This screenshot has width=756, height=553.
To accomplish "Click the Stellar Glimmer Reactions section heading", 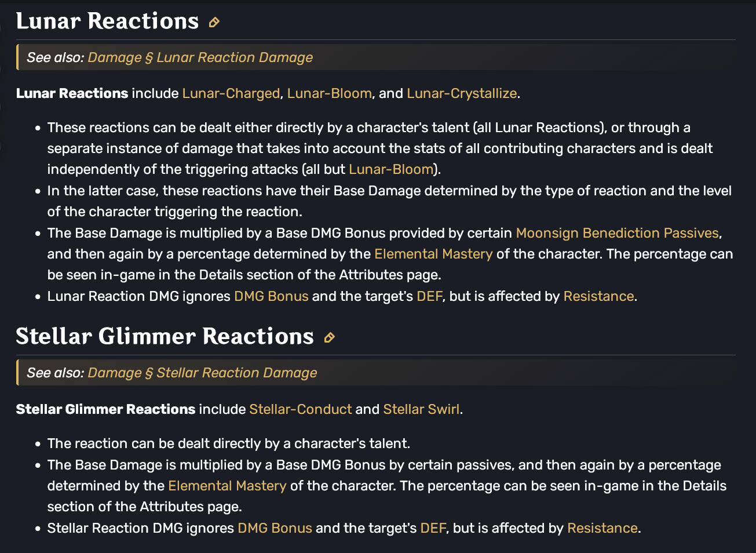I will click(x=165, y=336).
